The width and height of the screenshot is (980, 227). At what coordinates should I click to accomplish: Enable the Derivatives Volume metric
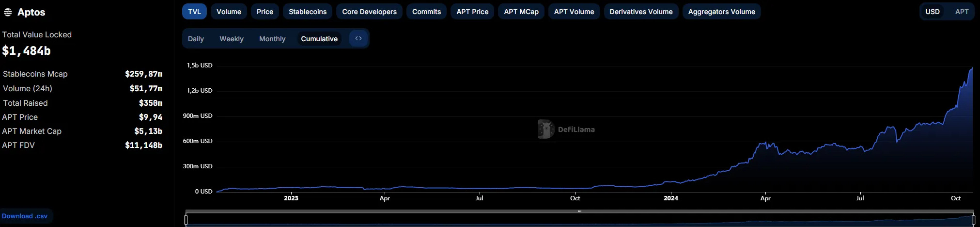(641, 12)
